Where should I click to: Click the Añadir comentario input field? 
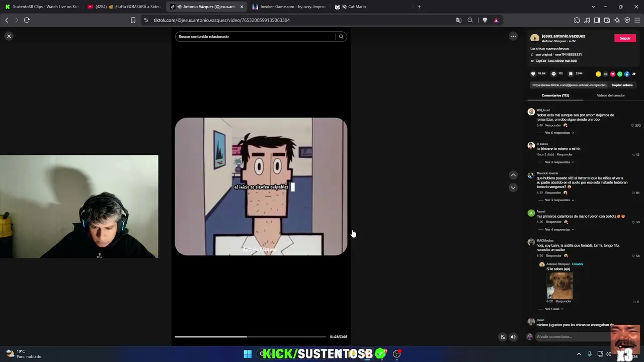point(574,337)
